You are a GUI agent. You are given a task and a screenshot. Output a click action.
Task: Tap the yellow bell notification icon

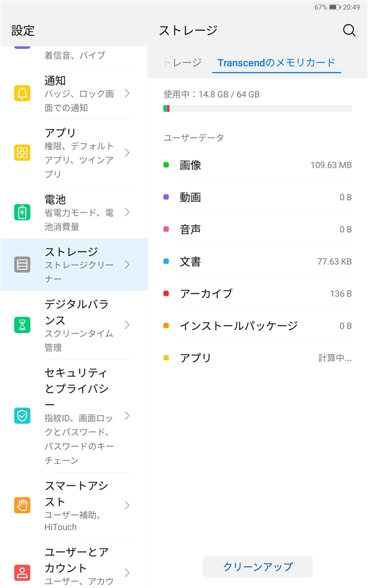click(22, 93)
